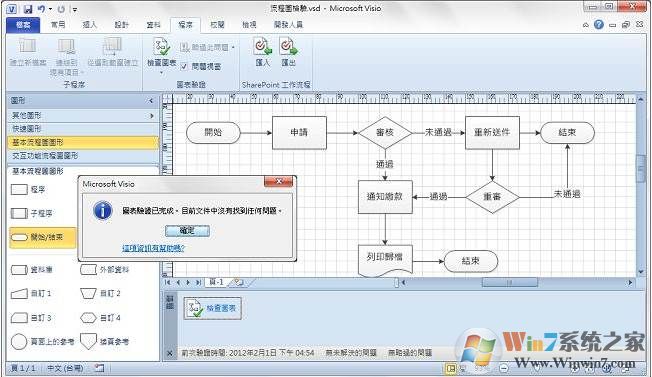Click the vertical scrollbar down arrow
The image size is (652, 377).
pos(640,272)
